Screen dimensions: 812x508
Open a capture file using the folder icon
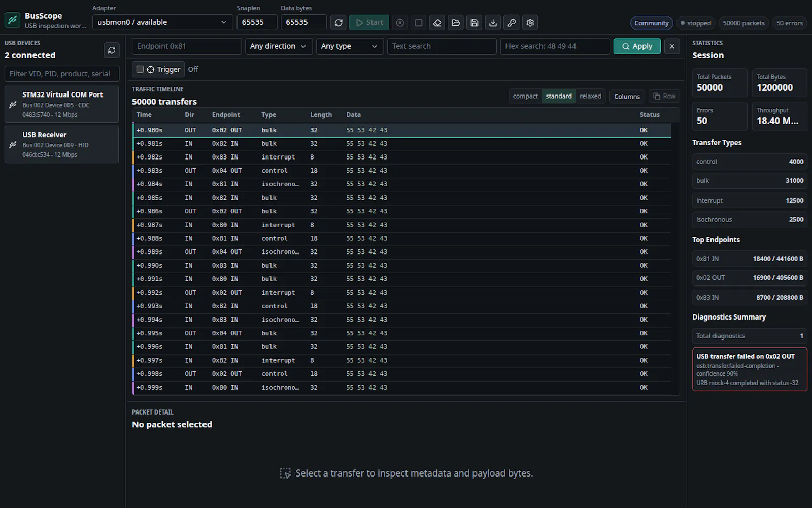tap(456, 22)
